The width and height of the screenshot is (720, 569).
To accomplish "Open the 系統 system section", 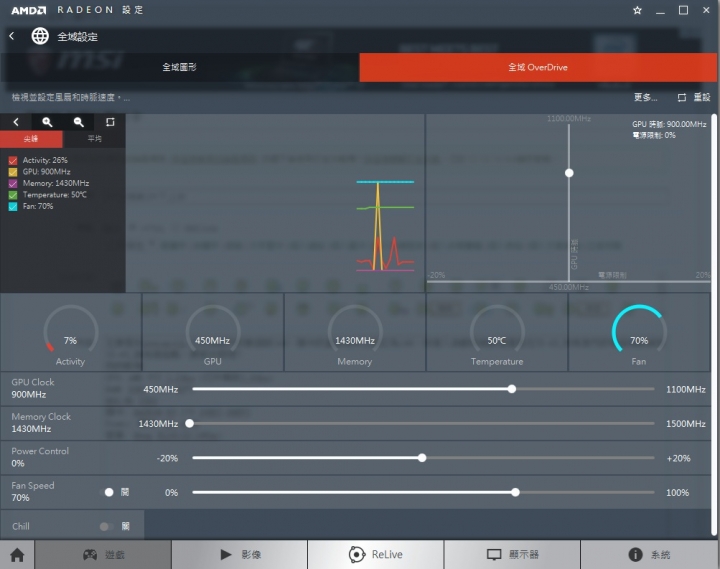I will click(x=650, y=555).
